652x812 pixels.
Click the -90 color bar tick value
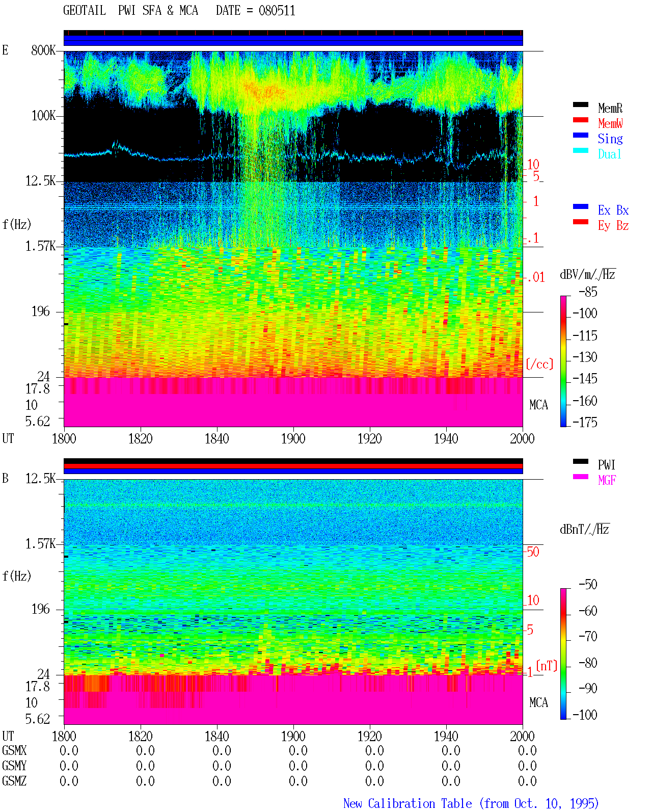[x=588, y=688]
